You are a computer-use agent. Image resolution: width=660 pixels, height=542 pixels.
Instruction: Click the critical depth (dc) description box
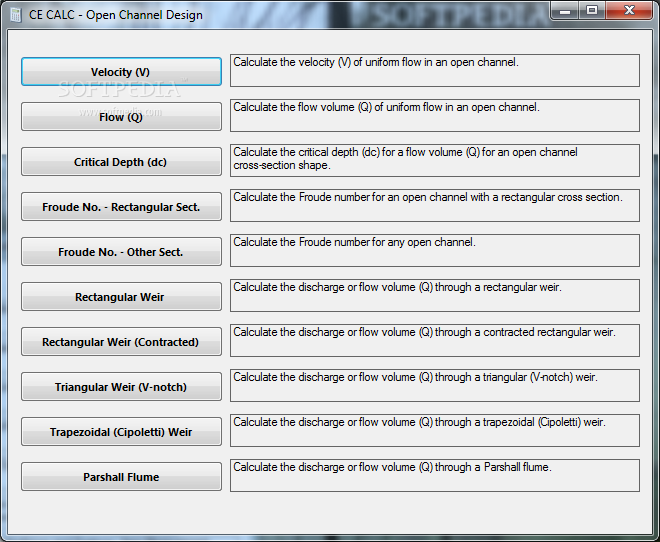tap(435, 160)
